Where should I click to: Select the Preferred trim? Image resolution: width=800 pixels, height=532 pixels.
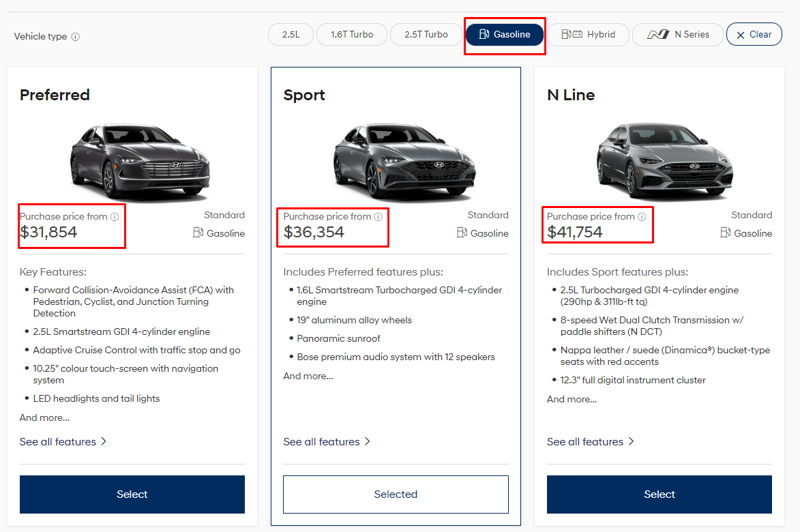(132, 494)
